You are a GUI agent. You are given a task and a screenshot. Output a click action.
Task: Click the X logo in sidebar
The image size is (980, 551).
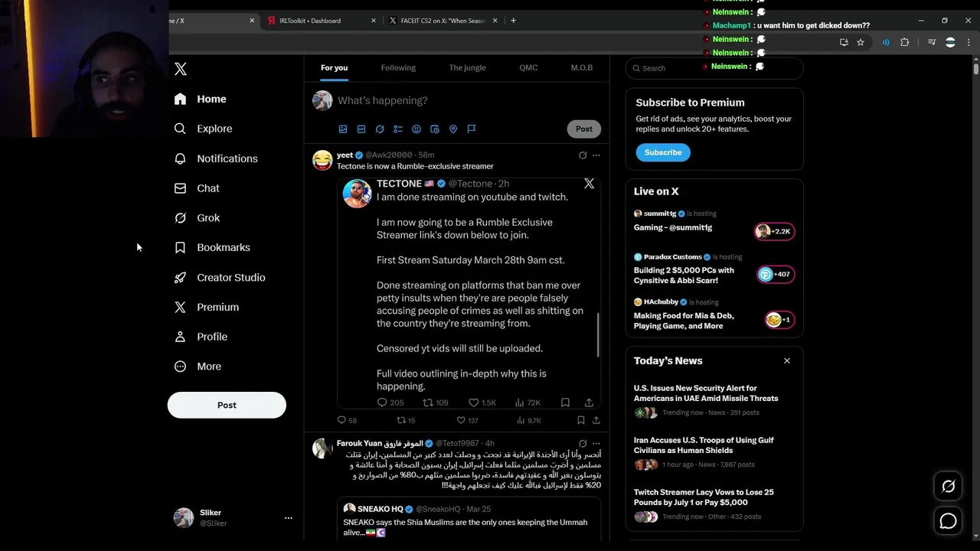(181, 69)
